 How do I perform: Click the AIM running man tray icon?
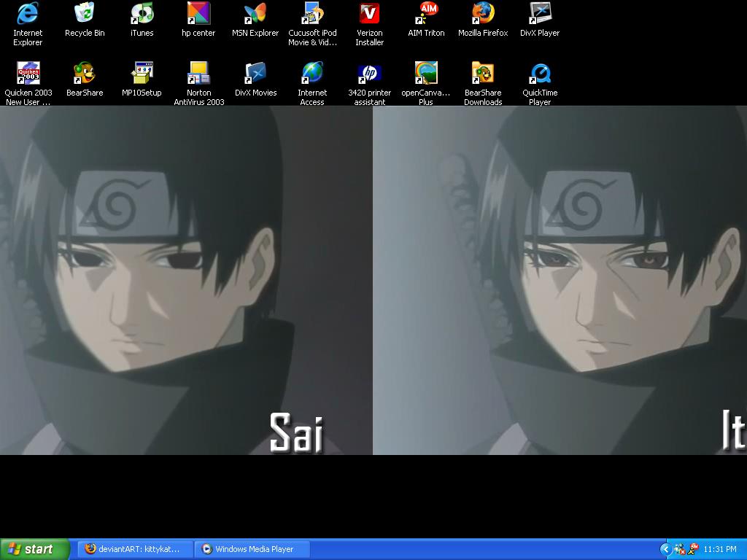coord(693,549)
